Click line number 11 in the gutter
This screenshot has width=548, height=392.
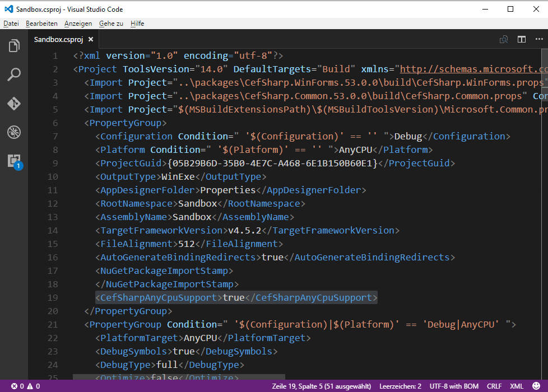coord(52,190)
